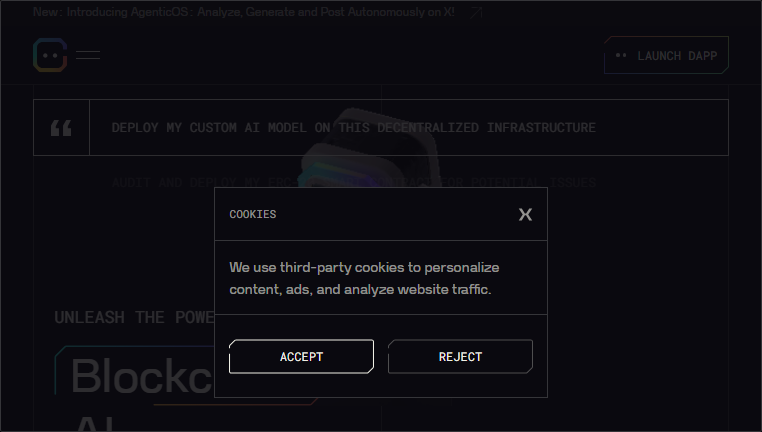Click the red underline beneath the Blockchain heading
762x432 pixels.
[235, 403]
